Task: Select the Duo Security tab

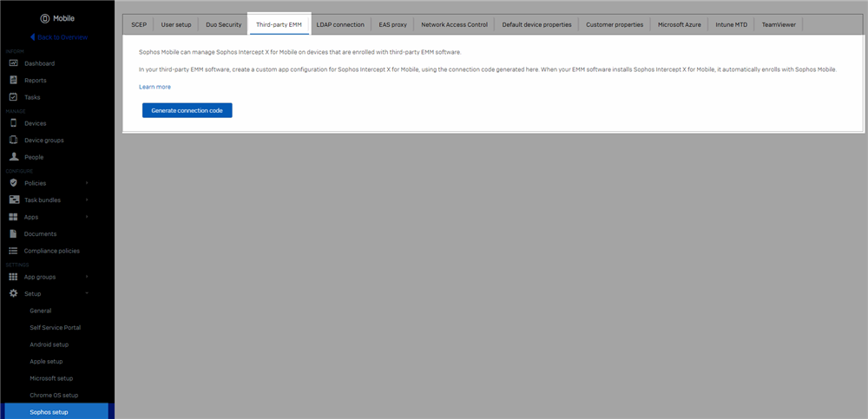Action: coord(224,25)
